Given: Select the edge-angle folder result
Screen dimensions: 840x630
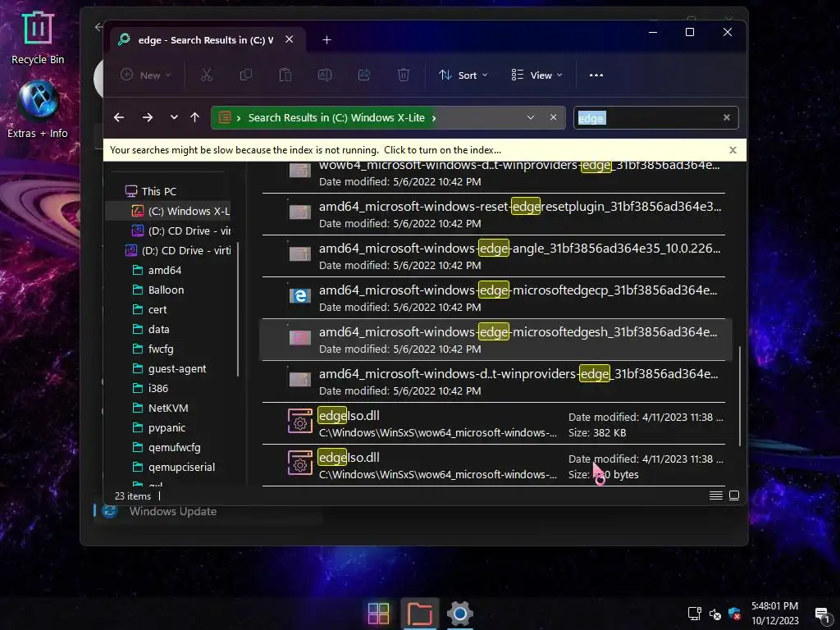Looking at the screenshot, I should [494, 256].
